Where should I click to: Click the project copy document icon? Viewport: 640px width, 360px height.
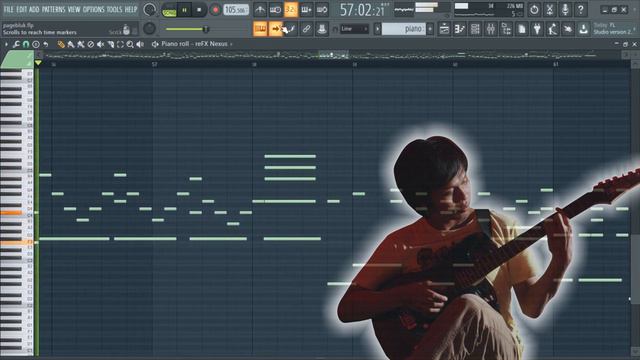coord(522,29)
